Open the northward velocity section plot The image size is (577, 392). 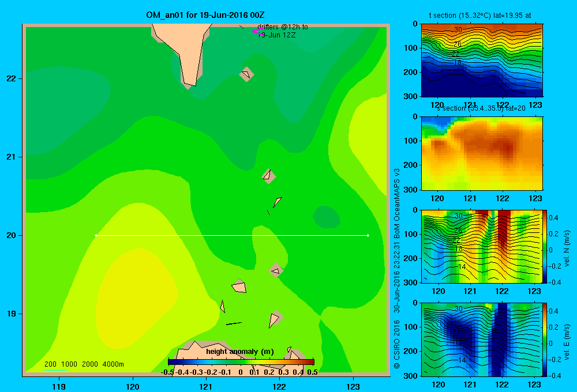pyautogui.click(x=482, y=246)
